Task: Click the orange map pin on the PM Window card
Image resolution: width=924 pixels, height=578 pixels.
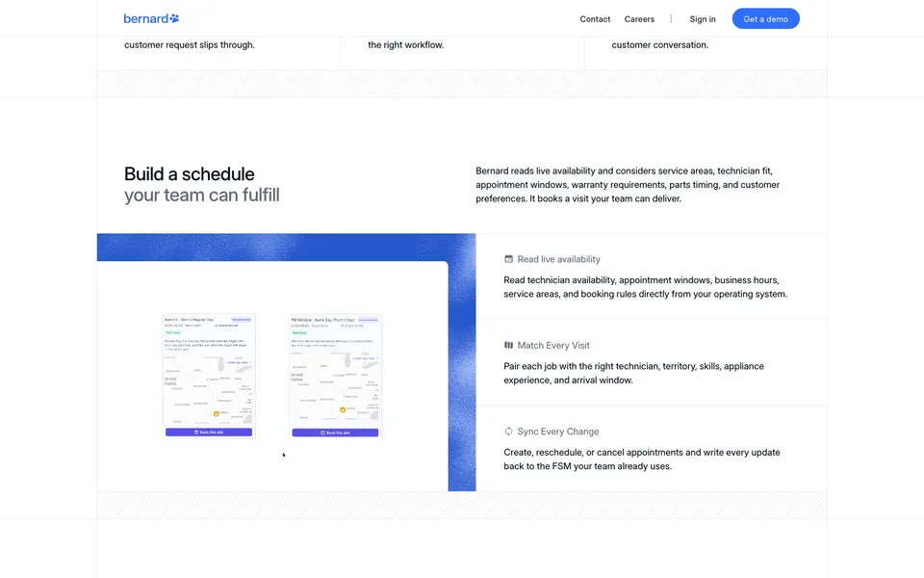Action: (x=343, y=409)
